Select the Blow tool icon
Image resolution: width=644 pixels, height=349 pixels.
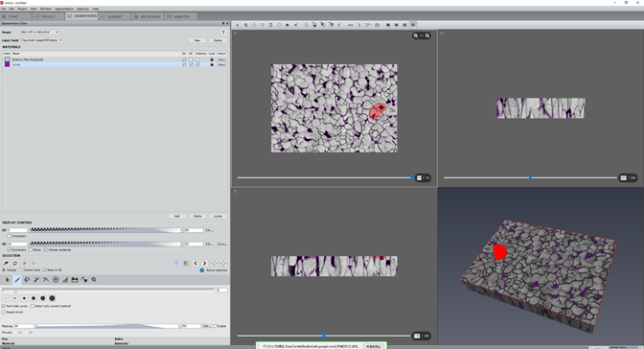click(x=46, y=280)
